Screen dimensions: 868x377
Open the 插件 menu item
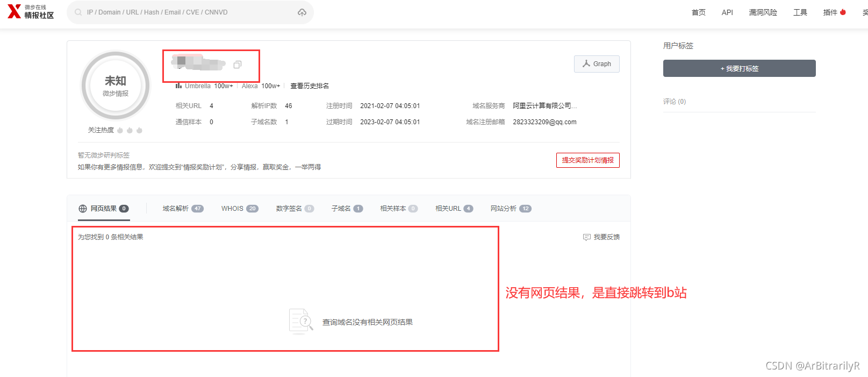tap(830, 12)
